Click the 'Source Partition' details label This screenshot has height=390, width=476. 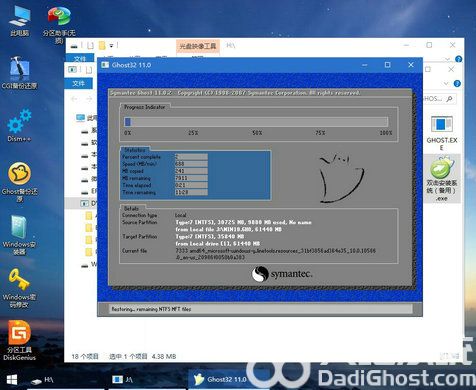(x=139, y=222)
